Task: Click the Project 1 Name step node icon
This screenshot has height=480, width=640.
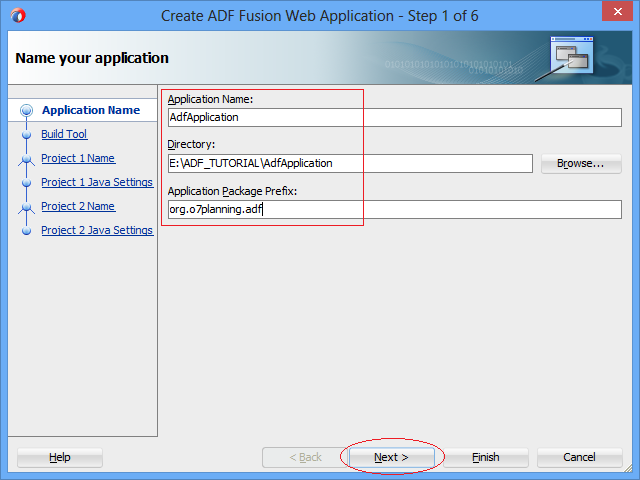Action: pyautogui.click(x=27, y=159)
